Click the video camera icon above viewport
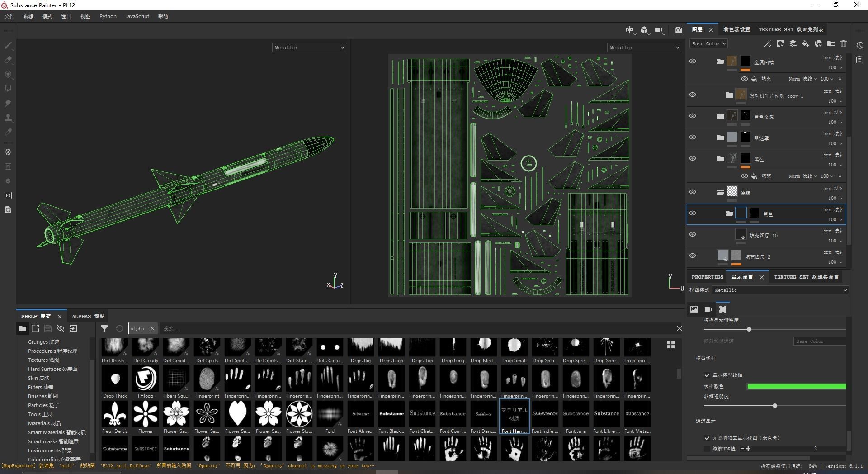 coord(659,30)
